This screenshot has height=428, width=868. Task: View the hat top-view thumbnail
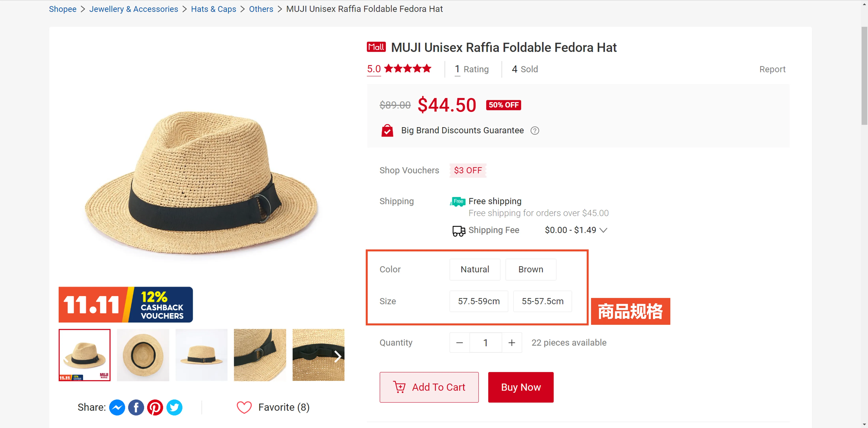(x=143, y=355)
